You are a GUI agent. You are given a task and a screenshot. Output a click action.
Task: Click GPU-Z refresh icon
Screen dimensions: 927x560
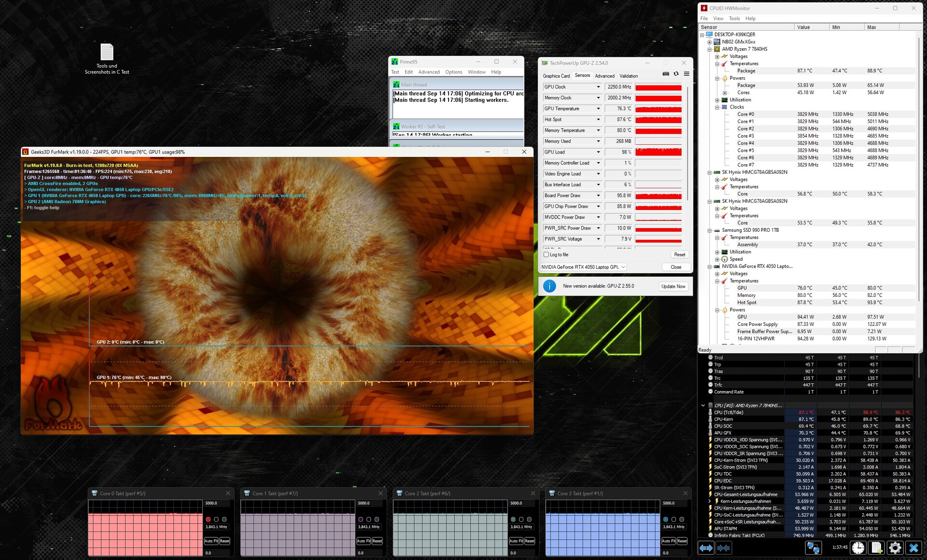point(676,74)
